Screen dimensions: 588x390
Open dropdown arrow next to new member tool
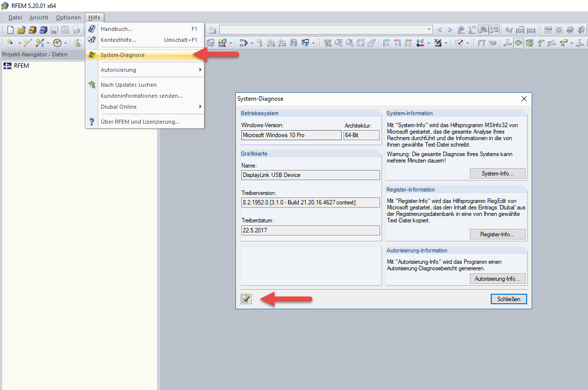[x=48, y=43]
